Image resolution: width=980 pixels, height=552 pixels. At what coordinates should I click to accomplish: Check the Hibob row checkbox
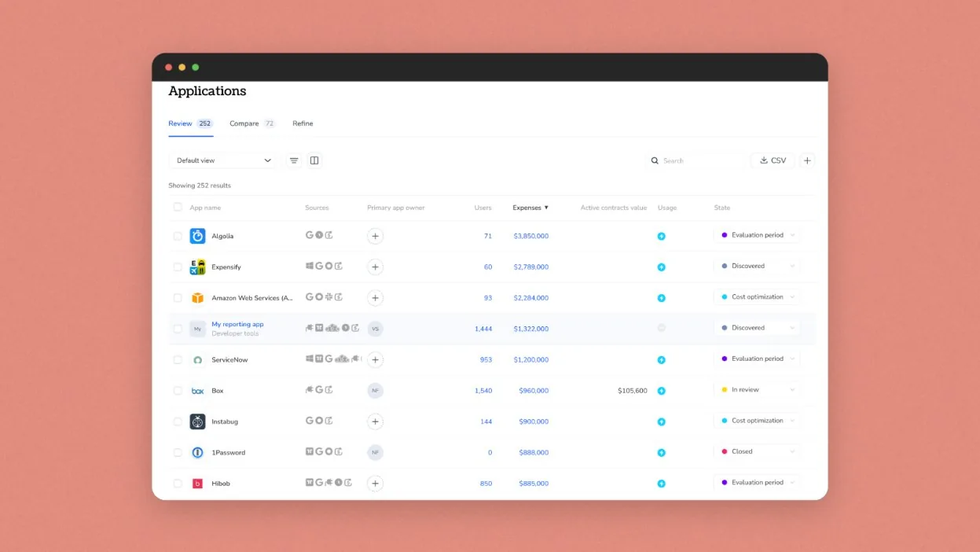178,484
